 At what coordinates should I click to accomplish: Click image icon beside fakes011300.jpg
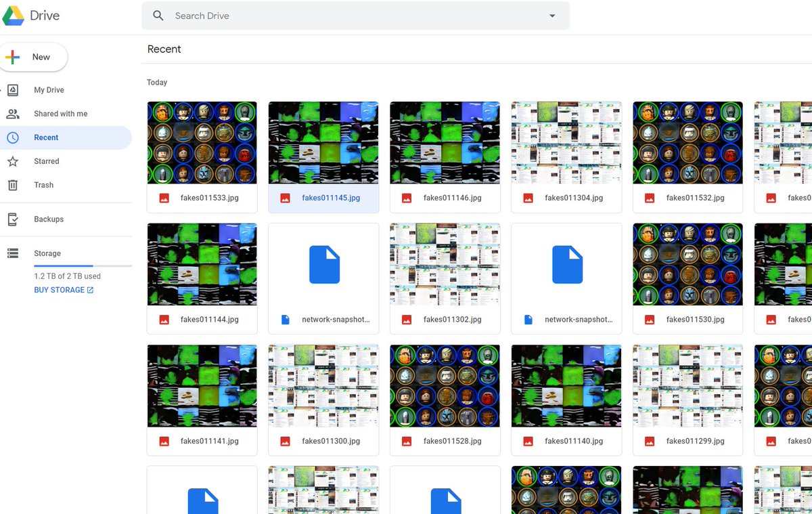tap(285, 441)
